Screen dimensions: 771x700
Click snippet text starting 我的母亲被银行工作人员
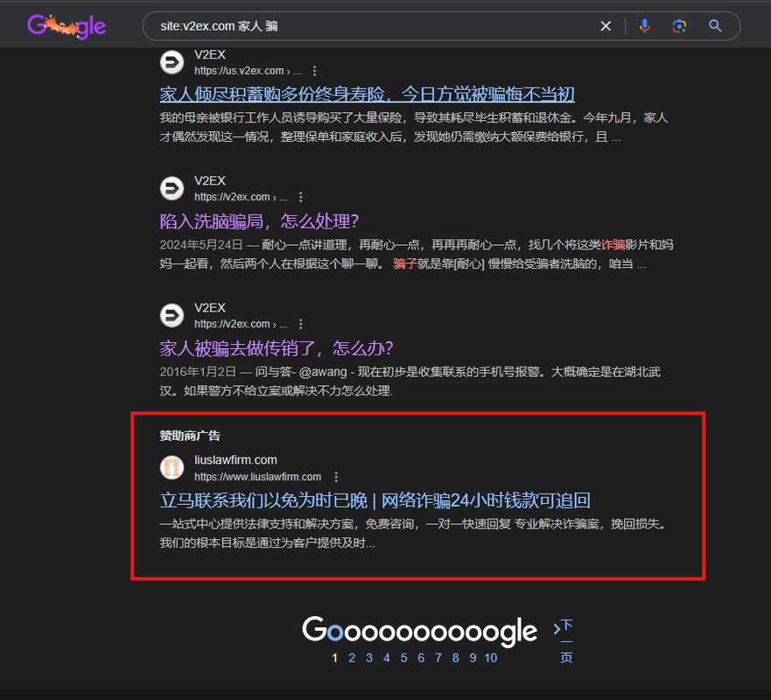click(414, 127)
